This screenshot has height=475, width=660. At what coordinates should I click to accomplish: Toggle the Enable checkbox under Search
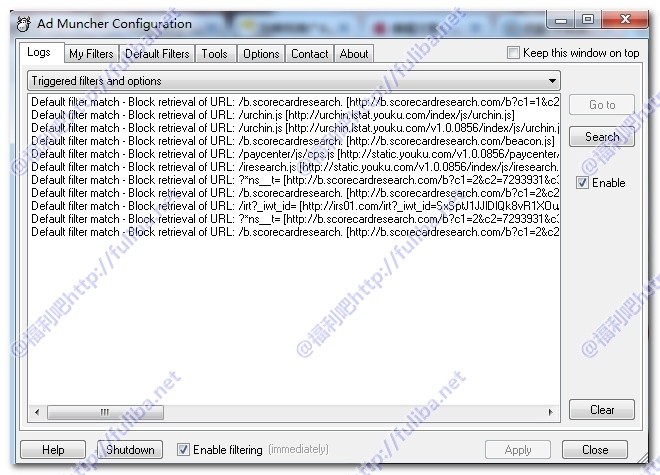pyautogui.click(x=582, y=183)
